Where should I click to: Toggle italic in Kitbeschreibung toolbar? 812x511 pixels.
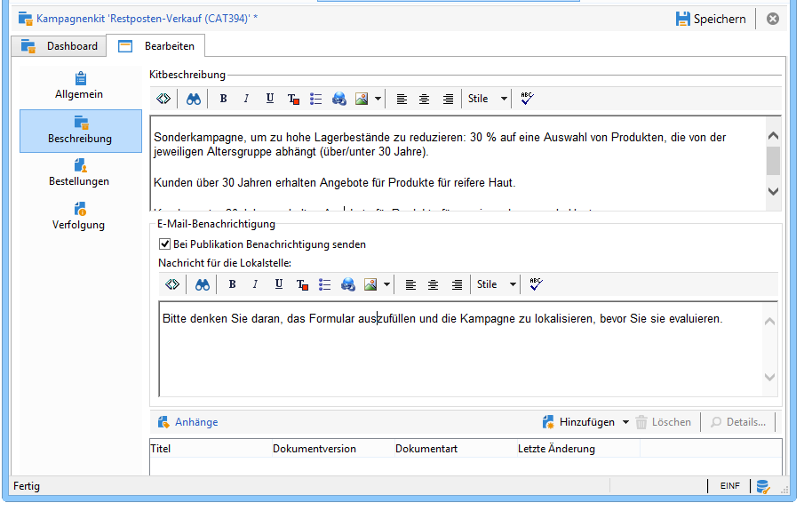coord(246,99)
